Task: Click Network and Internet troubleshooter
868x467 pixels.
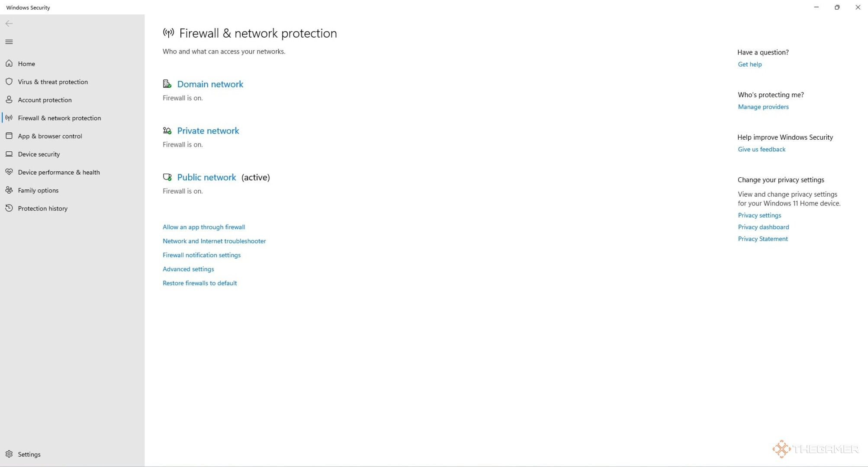Action: tap(215, 240)
